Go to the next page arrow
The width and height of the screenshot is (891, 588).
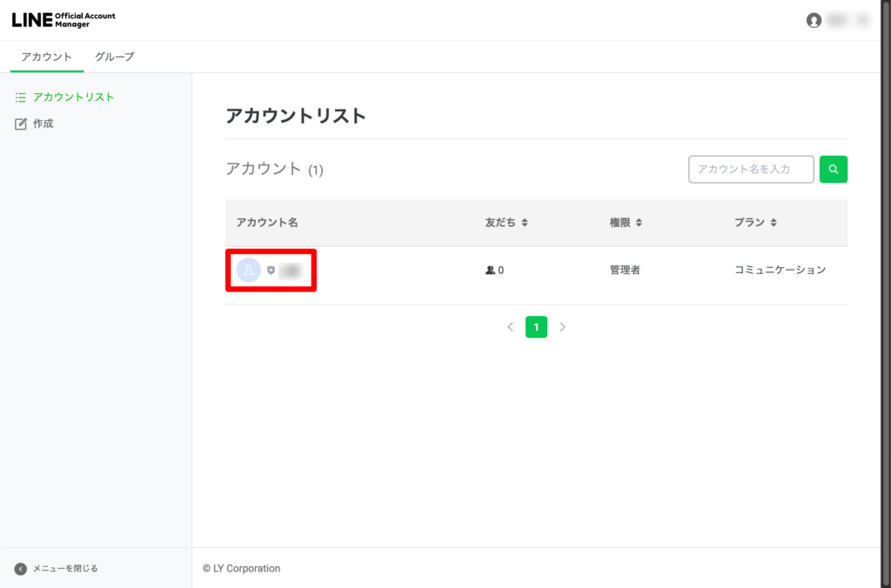point(563,327)
